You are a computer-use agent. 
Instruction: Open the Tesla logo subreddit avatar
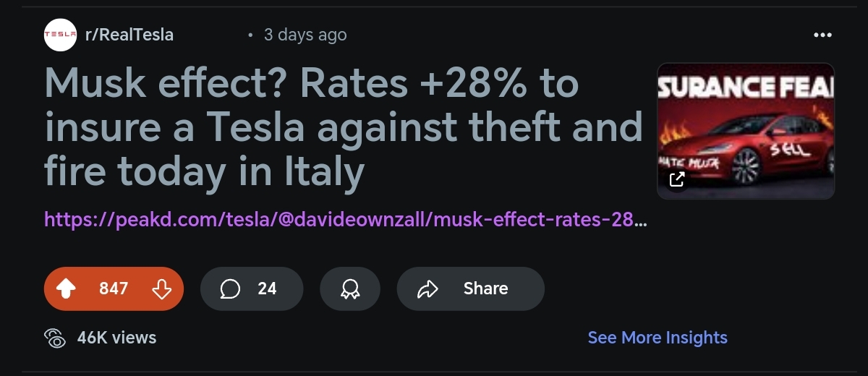click(61, 35)
